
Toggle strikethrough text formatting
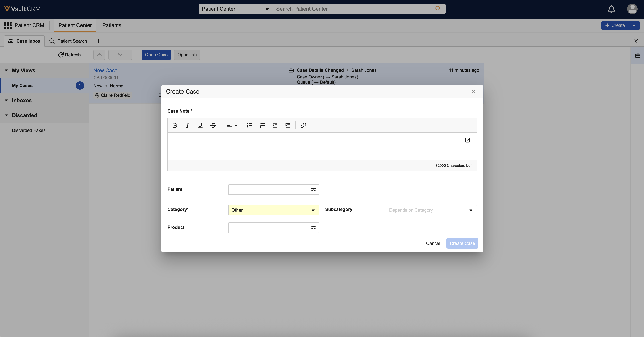click(x=213, y=125)
